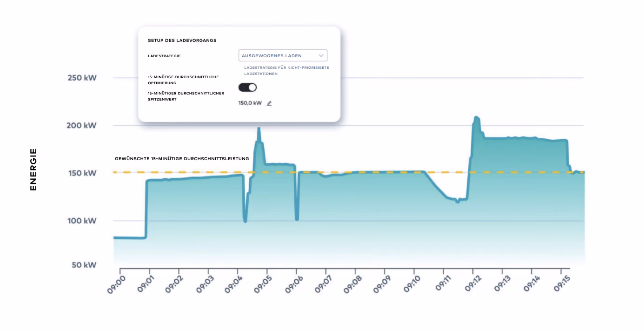
Task: Click the 09:02 time axis label
Action: tap(174, 284)
